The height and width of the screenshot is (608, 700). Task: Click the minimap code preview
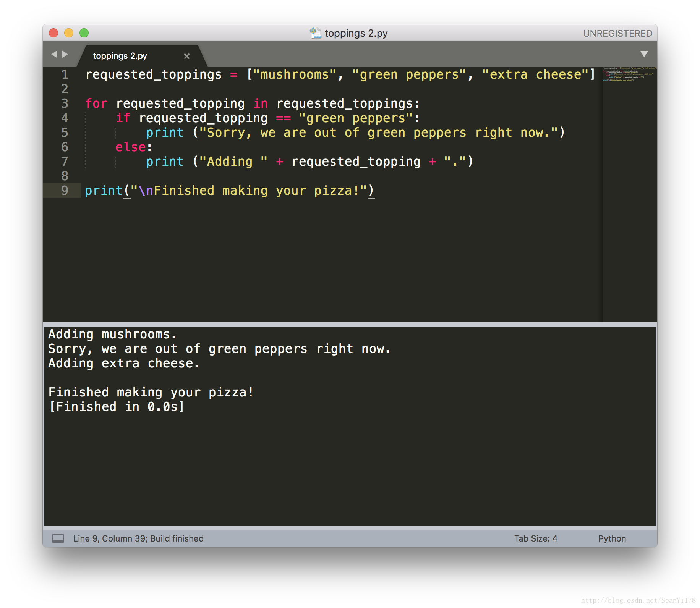click(629, 74)
